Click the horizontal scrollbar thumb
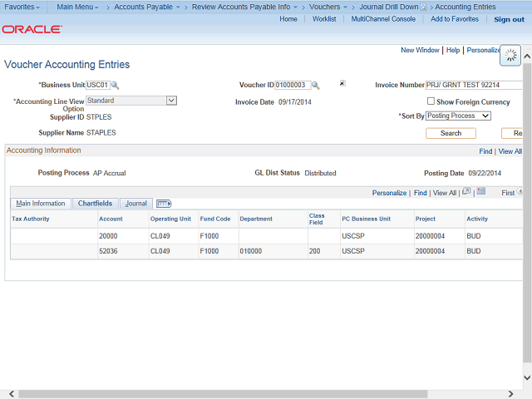The height and width of the screenshot is (399, 532). pyautogui.click(x=223, y=394)
